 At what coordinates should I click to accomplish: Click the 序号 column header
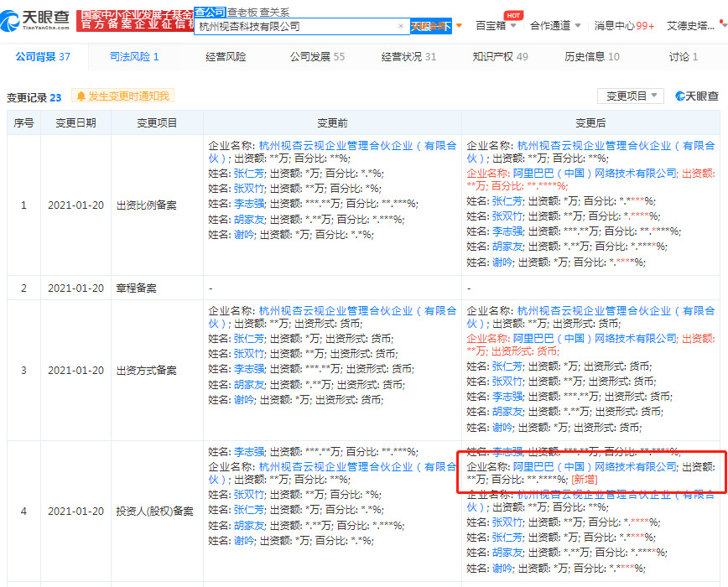[x=23, y=123]
